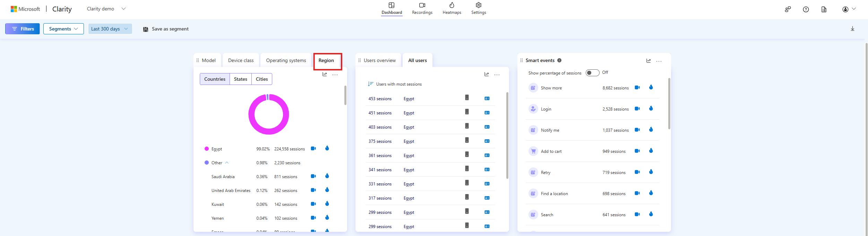868x236 pixels.
Task: Open heatmap for Add to cart event
Action: click(651, 151)
